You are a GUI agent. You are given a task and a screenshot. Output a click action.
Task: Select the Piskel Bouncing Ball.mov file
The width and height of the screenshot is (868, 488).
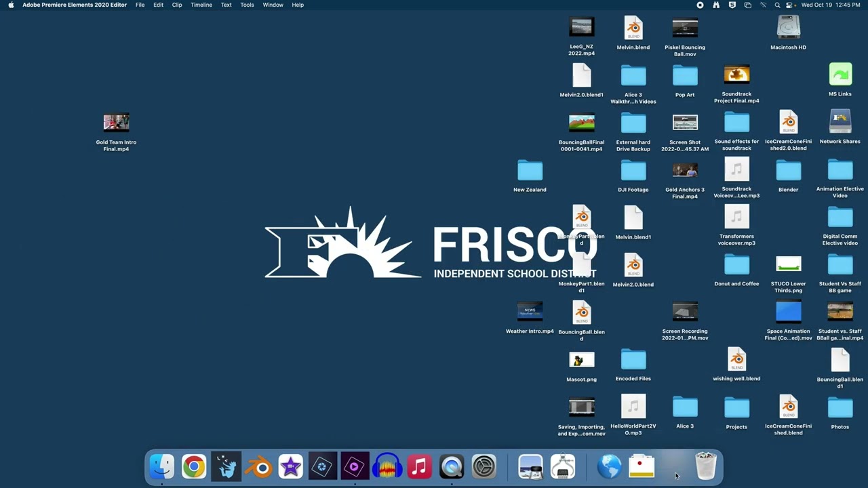[685, 27]
